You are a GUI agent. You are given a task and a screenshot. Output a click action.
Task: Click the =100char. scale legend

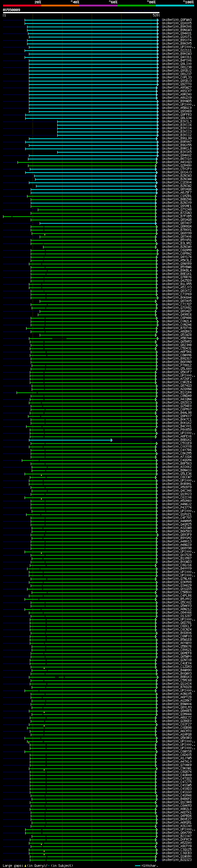(x=147, y=865)
